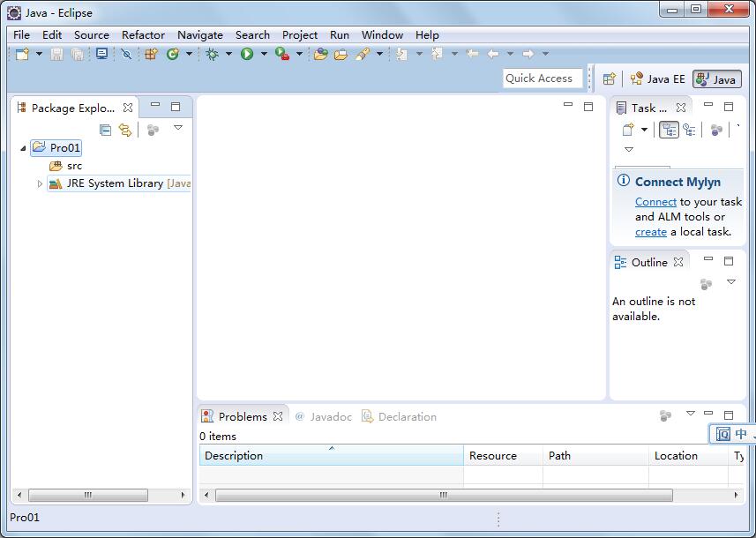The height and width of the screenshot is (538, 756).
Task: Click Focus on Active Task in Package Explorer
Action: click(153, 130)
